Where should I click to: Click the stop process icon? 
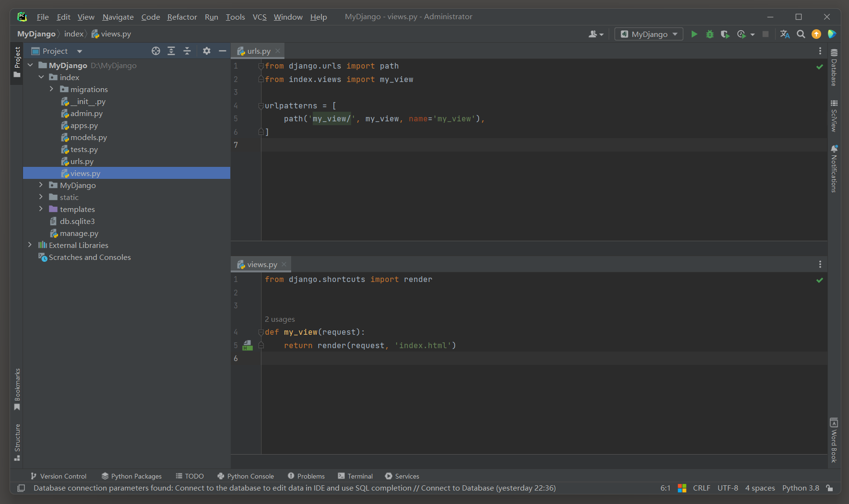[x=766, y=34]
